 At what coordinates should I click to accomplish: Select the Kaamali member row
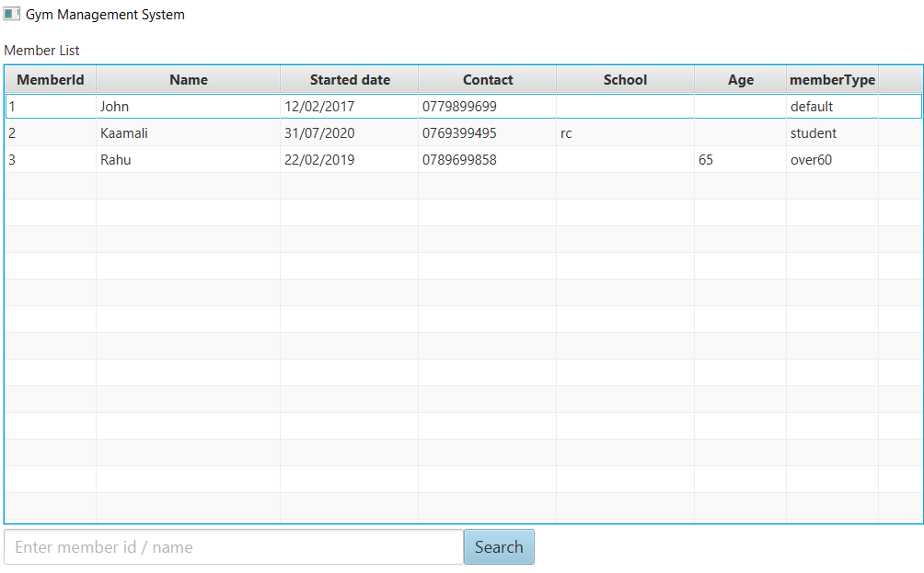[124, 133]
